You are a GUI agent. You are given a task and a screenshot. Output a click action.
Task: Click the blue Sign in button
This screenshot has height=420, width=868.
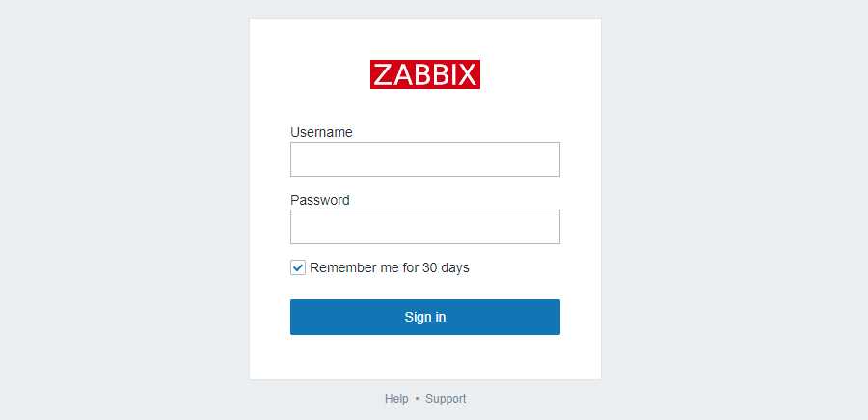coord(425,317)
